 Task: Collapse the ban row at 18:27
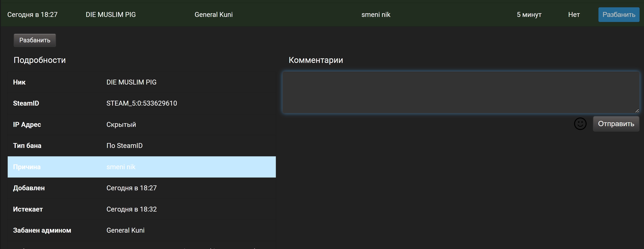32,14
